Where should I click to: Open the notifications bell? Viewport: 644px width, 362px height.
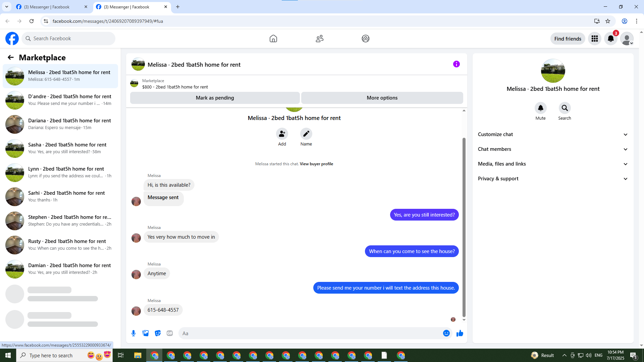[x=611, y=39]
